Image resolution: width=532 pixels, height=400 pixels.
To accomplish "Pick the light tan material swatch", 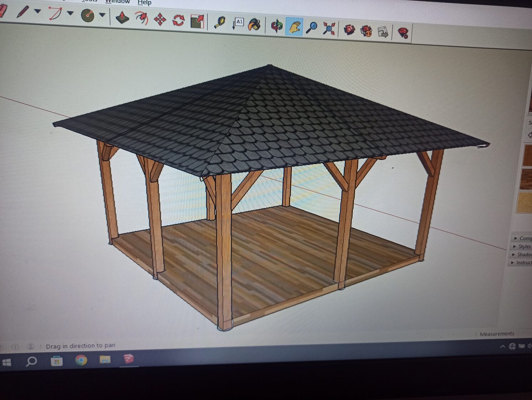I will coord(525,202).
